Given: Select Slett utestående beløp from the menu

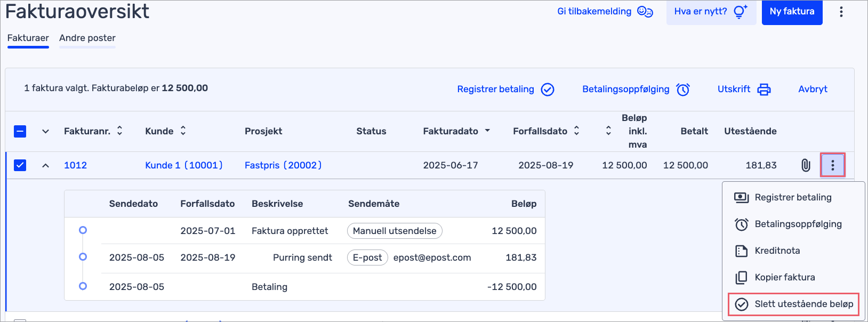Looking at the screenshot, I should point(793,304).
